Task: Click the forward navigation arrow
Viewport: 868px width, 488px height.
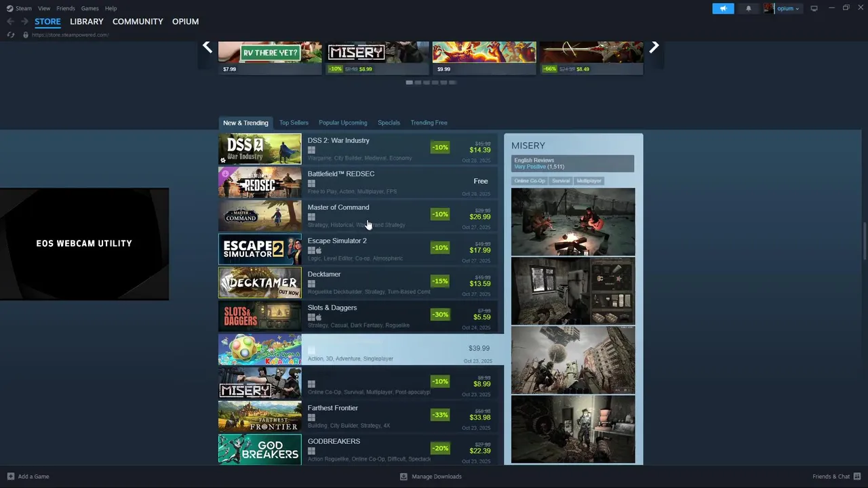Action: tap(24, 22)
